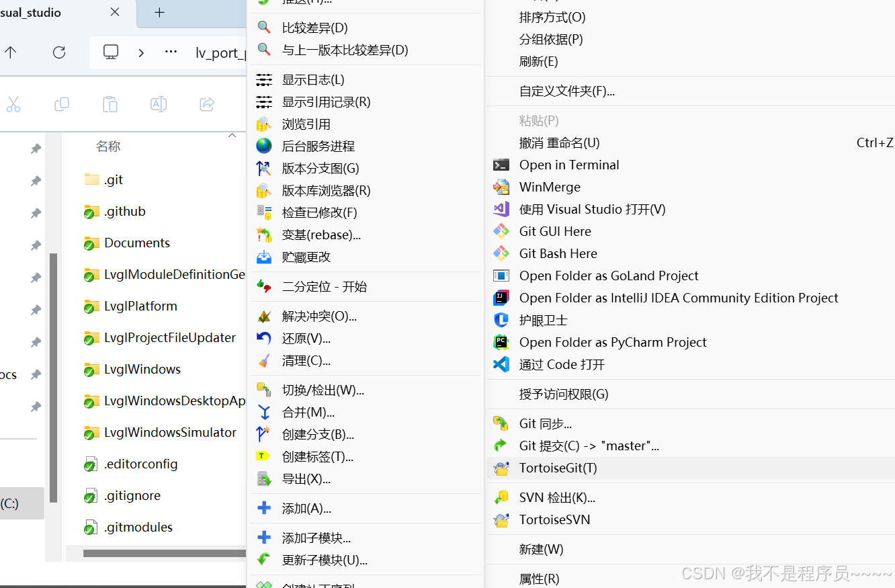
Task: Open a new Explorer tab
Action: pyautogui.click(x=159, y=13)
